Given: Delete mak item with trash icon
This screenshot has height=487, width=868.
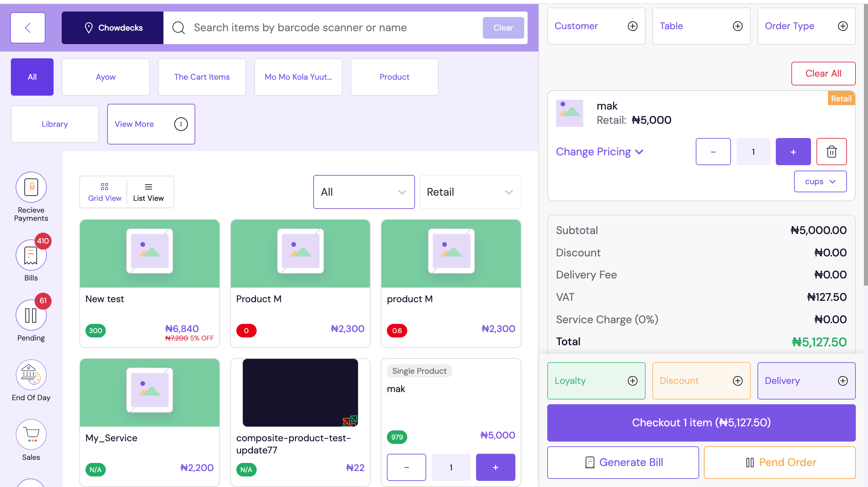Looking at the screenshot, I should click(x=831, y=152).
